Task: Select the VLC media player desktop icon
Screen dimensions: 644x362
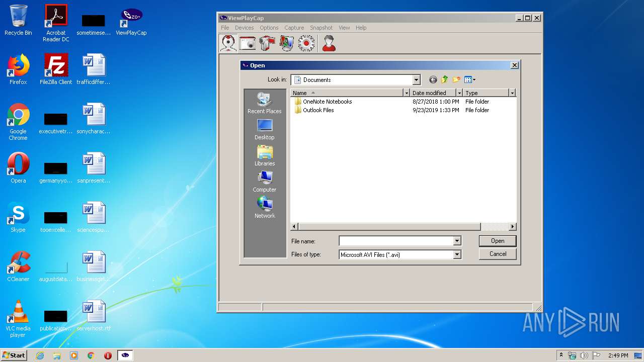Action: click(x=18, y=319)
